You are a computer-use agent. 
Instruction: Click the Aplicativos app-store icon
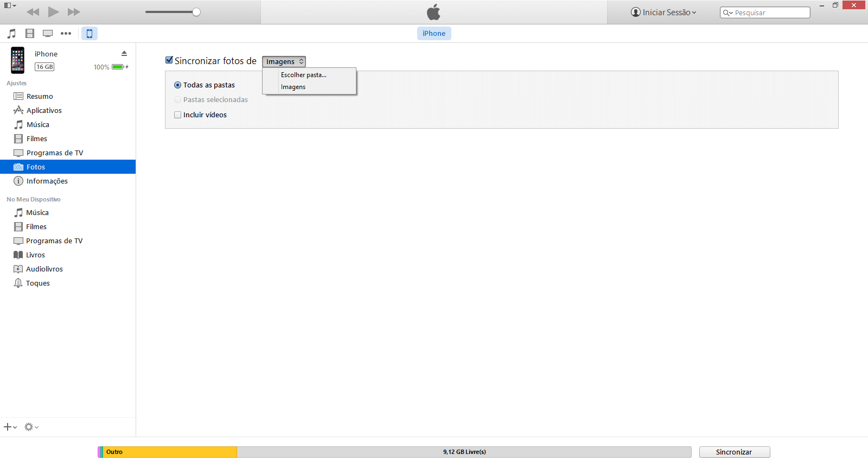(18, 110)
